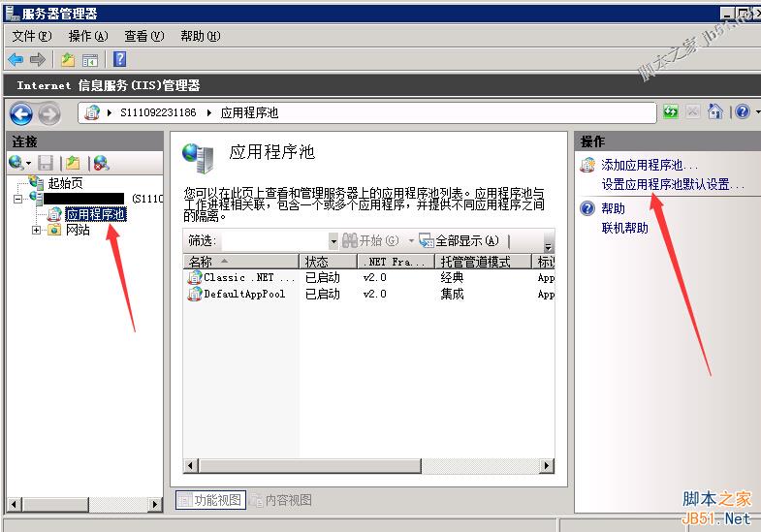
Task: Open the 查看(V) menu
Action: coord(143,36)
